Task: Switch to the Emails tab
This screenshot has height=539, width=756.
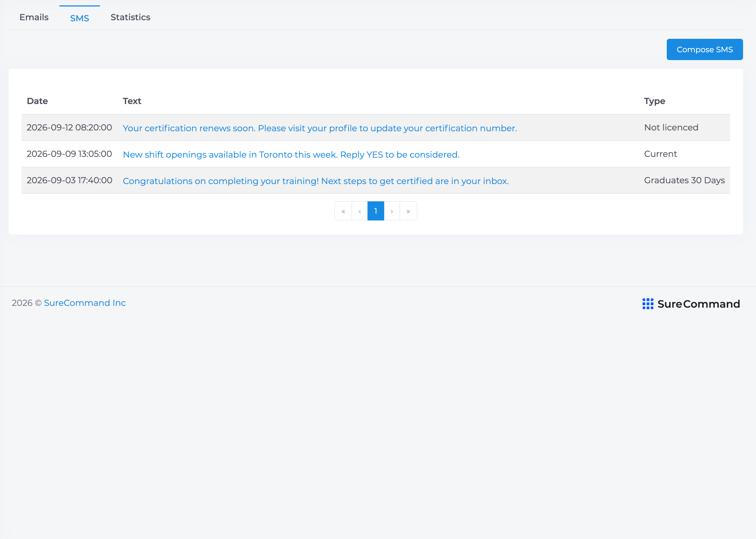Action: (x=34, y=17)
